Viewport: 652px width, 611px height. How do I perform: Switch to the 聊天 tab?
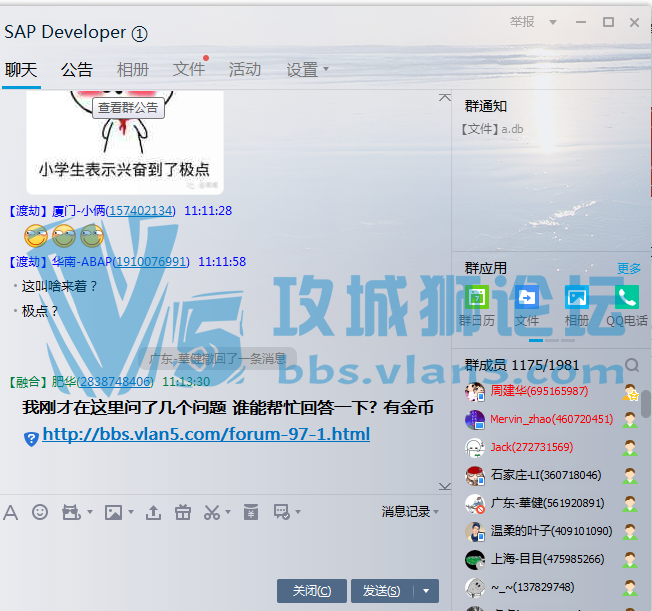click(21, 70)
